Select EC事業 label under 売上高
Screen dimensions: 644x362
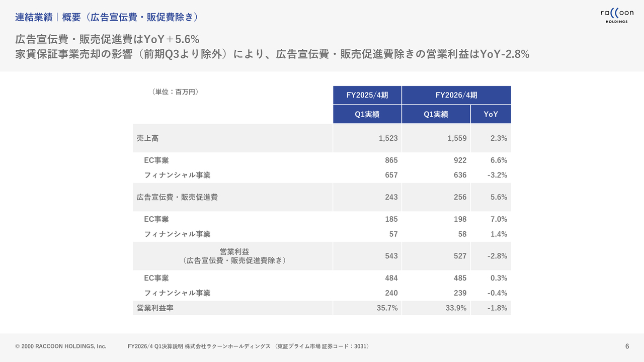coord(156,160)
